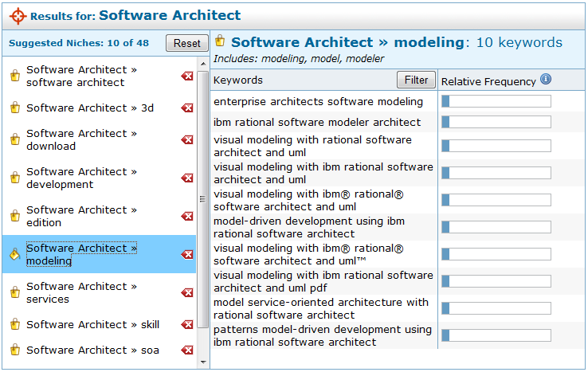Remove the 'download' niche with red X
588x372 pixels.
[x=187, y=140]
